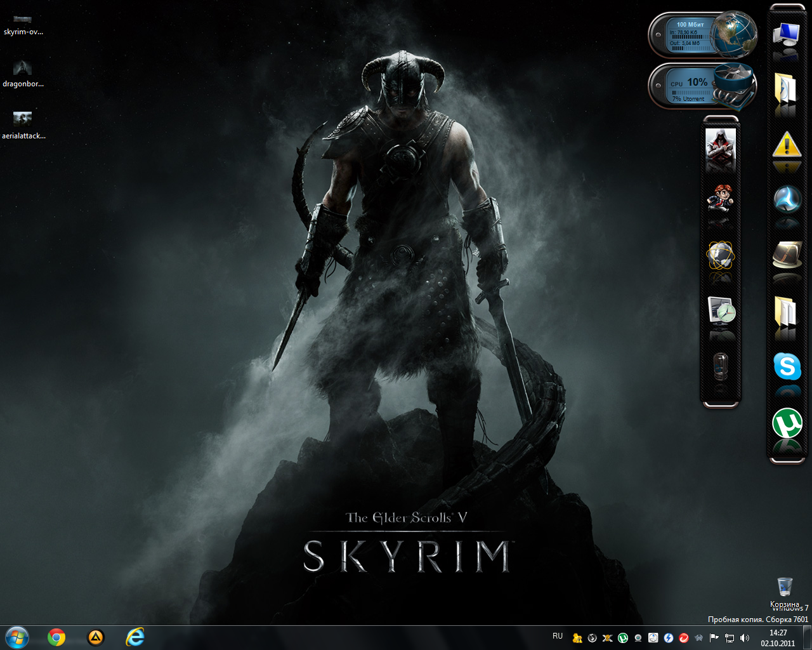Click the CPU usage meter gadget
This screenshot has height=650, width=812.
coord(690,88)
